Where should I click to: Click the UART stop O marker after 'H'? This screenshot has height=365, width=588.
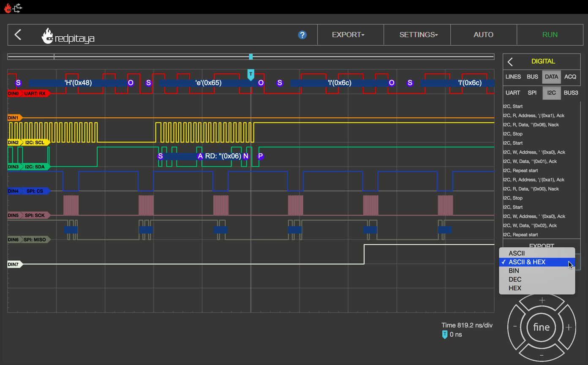pos(131,83)
